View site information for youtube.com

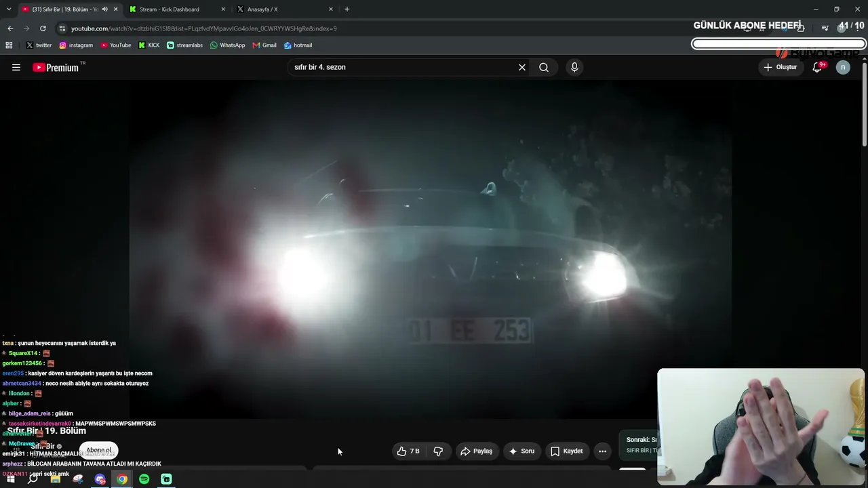[62, 28]
